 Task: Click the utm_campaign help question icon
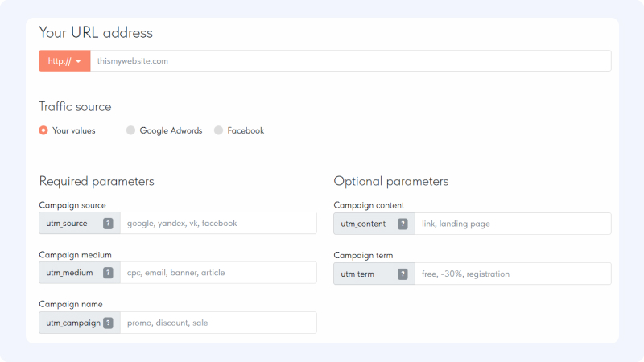click(108, 323)
